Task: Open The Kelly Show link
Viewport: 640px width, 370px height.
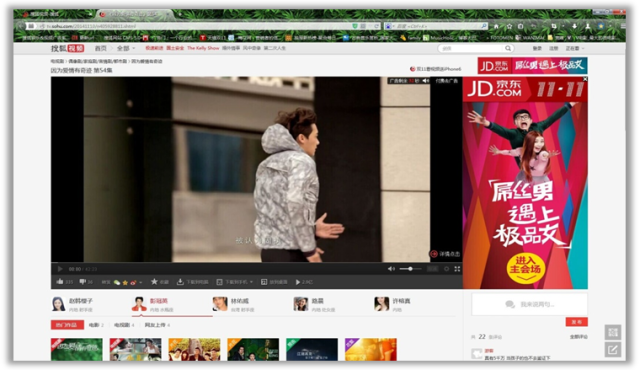Action: coord(203,48)
